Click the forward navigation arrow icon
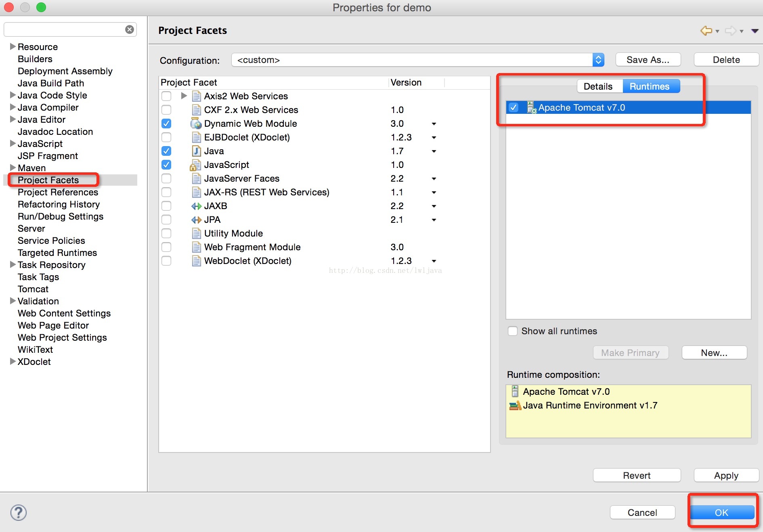763x532 pixels. coord(730,31)
